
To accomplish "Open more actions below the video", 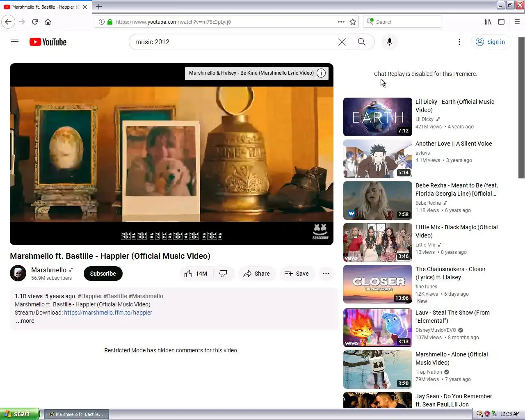I will [326, 274].
